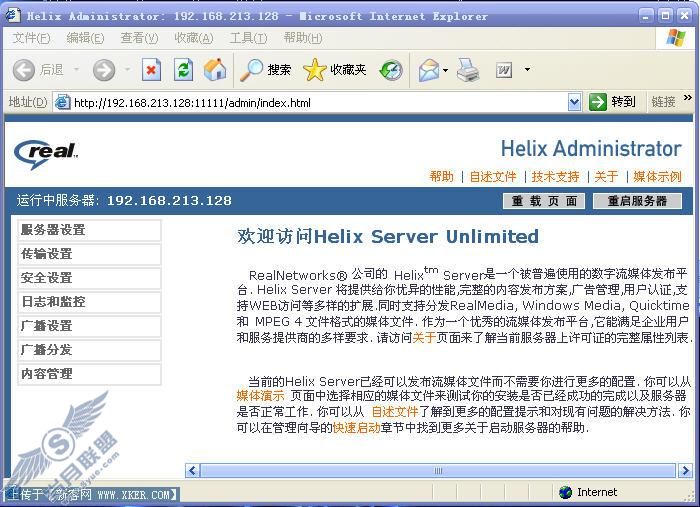Screen dimensions: 700x507
Task: Click server IP 192.168.213.128 text
Action: pyautogui.click(x=169, y=200)
